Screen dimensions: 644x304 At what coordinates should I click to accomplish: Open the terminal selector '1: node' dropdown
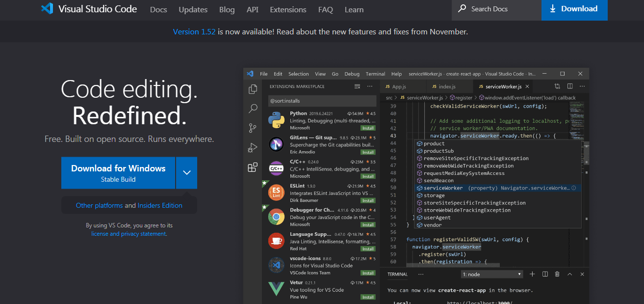492,274
